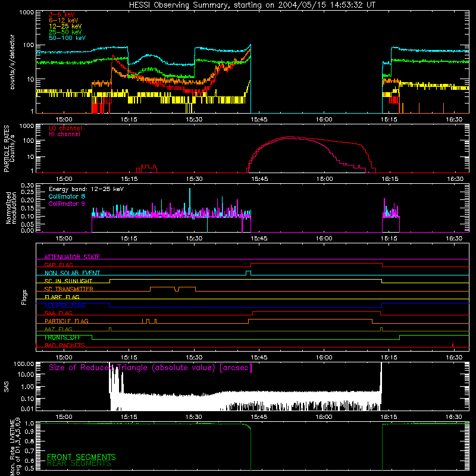Click the "16:00" tick under the particle rates panel
The width and height of the screenshot is (476, 476).
coord(324,179)
